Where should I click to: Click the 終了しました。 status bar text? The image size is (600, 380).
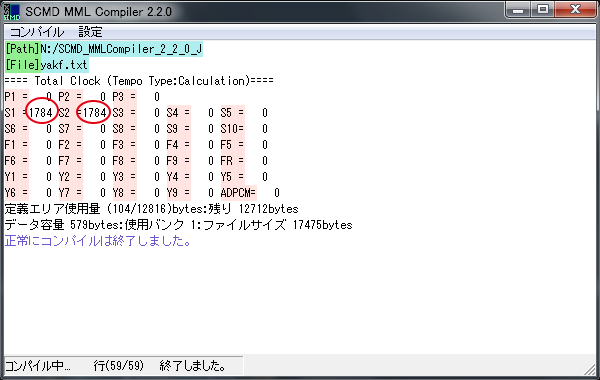click(192, 366)
